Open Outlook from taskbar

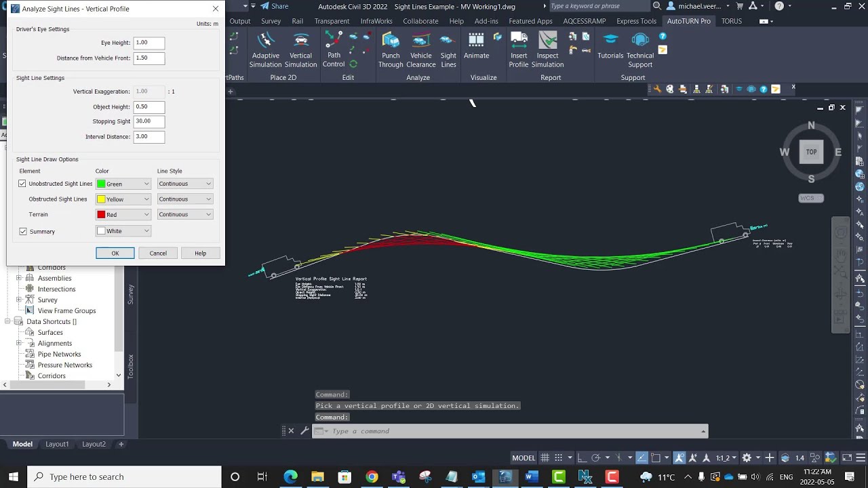pos(478,476)
